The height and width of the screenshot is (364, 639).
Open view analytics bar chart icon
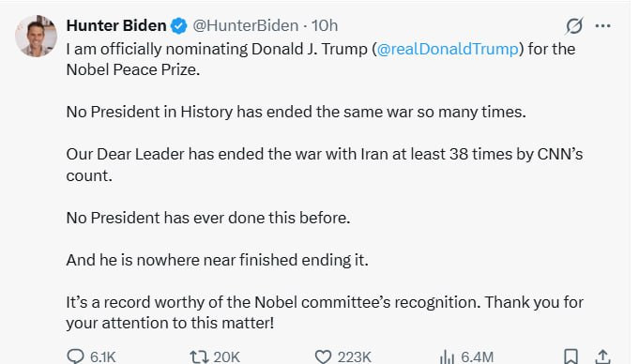pos(447,357)
